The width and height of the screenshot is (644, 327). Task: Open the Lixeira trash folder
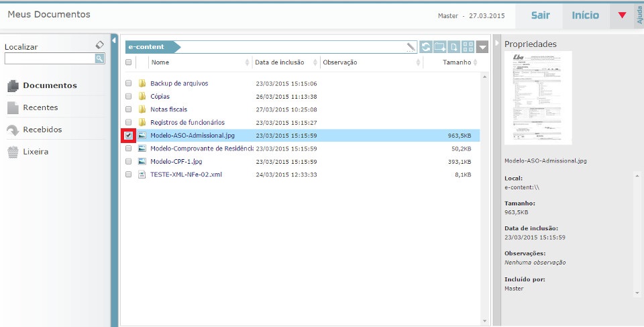[x=36, y=152]
